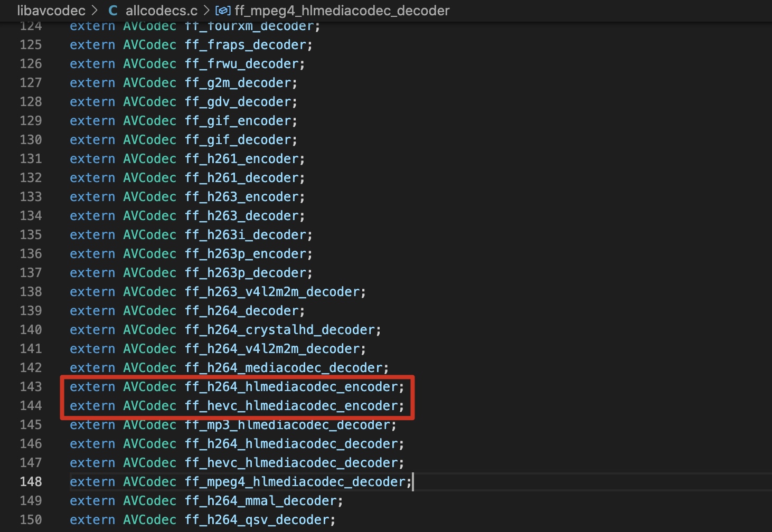Open the ff_mpeg4_hlmediacodec_decoder breadcrumb symbol
The width and height of the screenshot is (772, 532).
[342, 11]
